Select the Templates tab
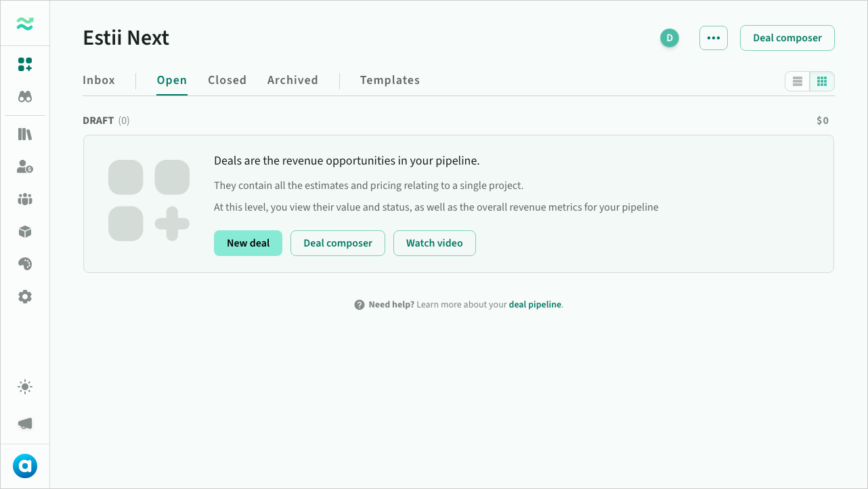 pos(390,80)
